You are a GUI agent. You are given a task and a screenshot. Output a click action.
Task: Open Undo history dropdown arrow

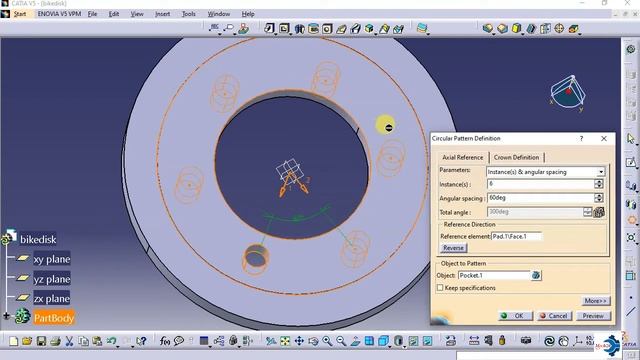coord(118,346)
